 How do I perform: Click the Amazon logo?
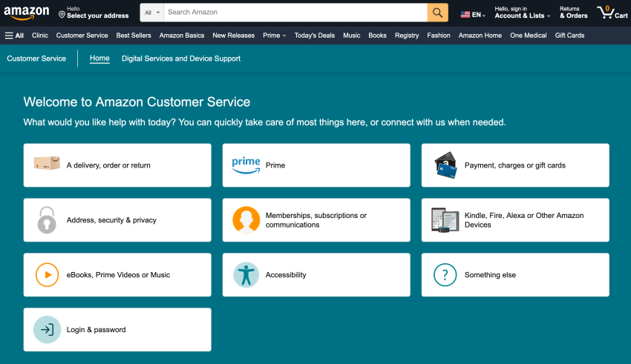tap(27, 13)
